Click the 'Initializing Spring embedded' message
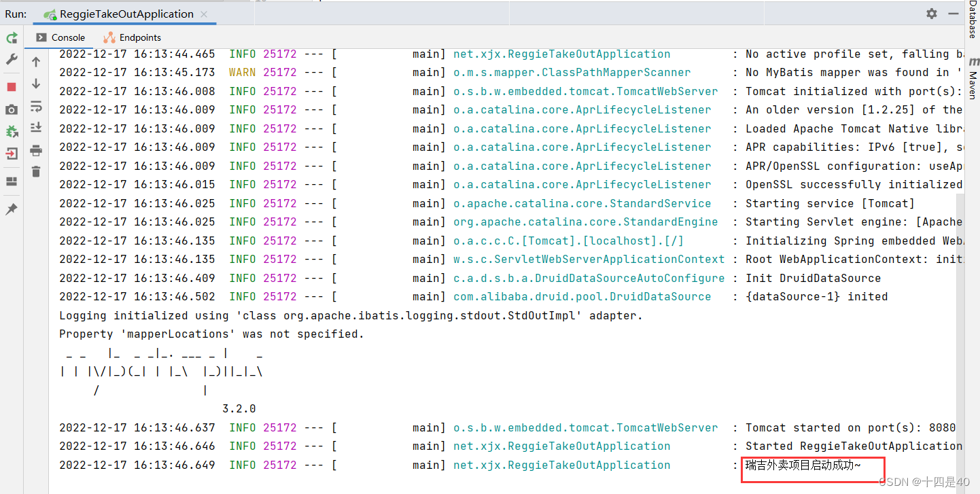980x494 pixels. pyautogui.click(x=854, y=241)
